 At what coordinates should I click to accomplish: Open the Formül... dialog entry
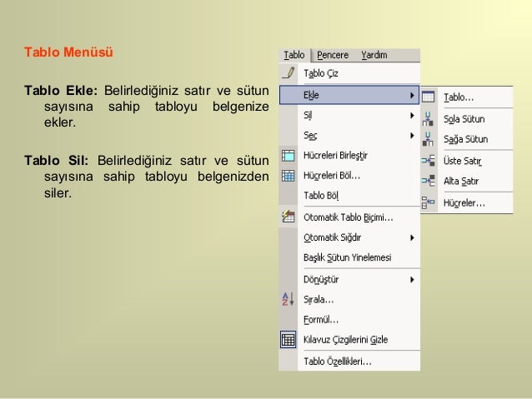pyautogui.click(x=321, y=320)
